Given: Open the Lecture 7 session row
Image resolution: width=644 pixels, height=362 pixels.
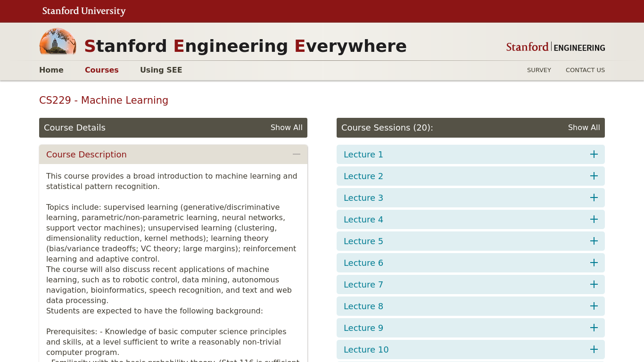Looking at the screenshot, I should tap(471, 284).
